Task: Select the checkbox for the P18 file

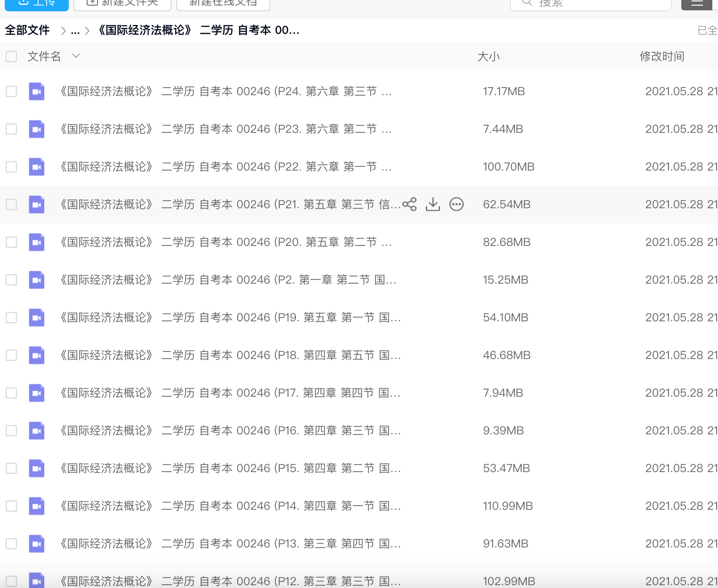Action: click(x=11, y=355)
